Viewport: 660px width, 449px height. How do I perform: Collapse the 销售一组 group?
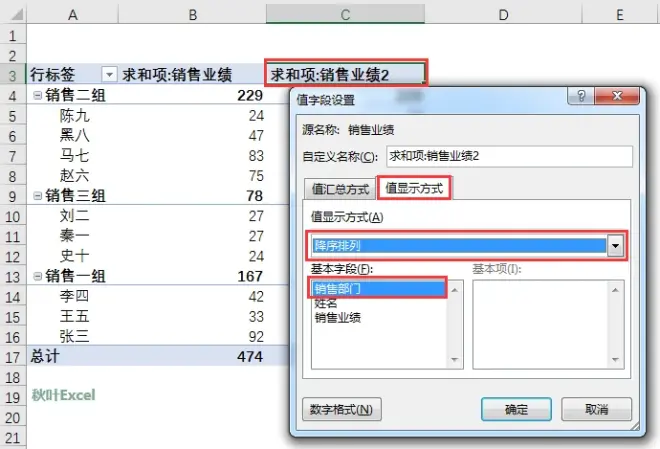point(37,276)
